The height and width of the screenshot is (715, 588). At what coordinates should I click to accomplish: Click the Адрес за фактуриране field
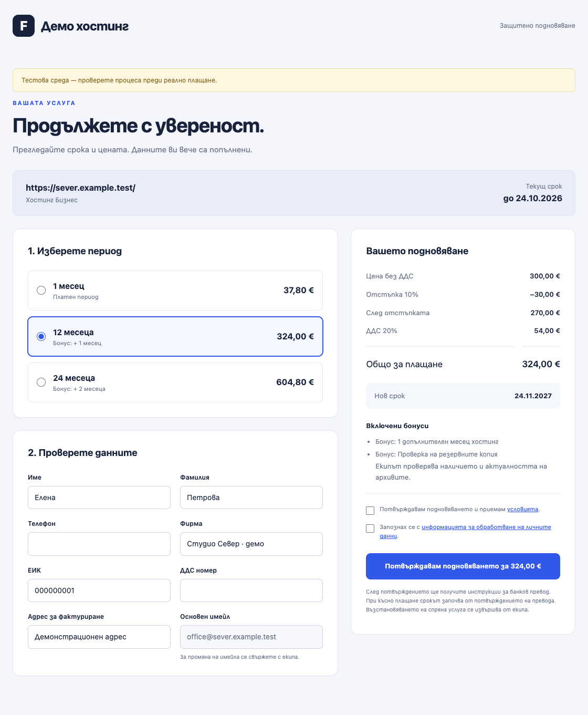[99, 637]
